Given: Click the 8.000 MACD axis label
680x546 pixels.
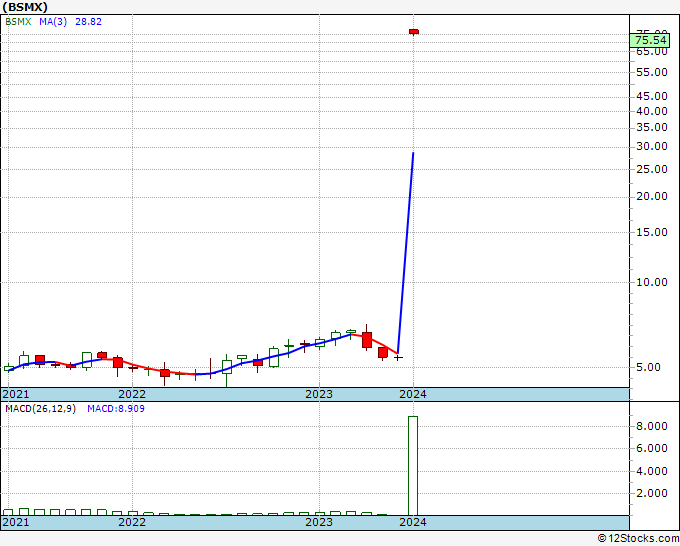Looking at the screenshot, I should (x=651, y=426).
